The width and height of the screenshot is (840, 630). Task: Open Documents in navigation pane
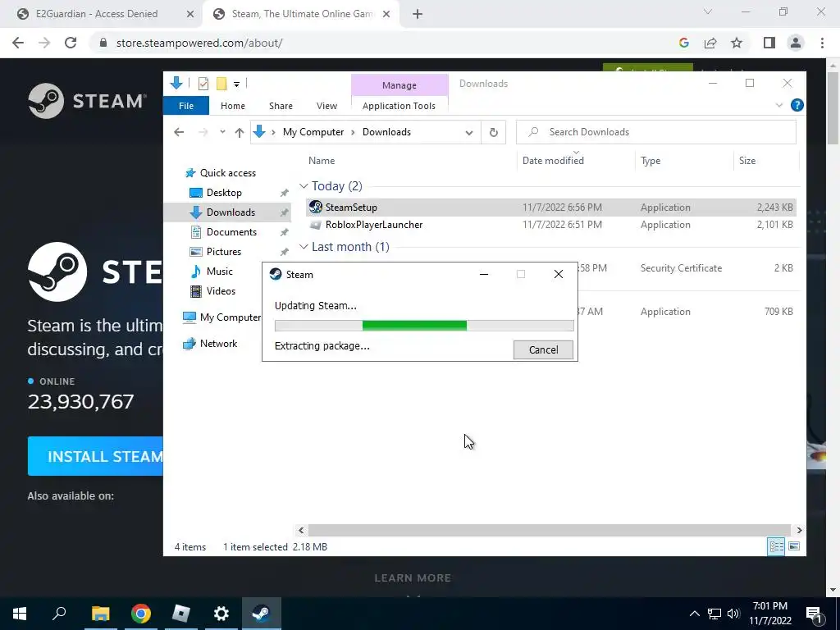(231, 232)
